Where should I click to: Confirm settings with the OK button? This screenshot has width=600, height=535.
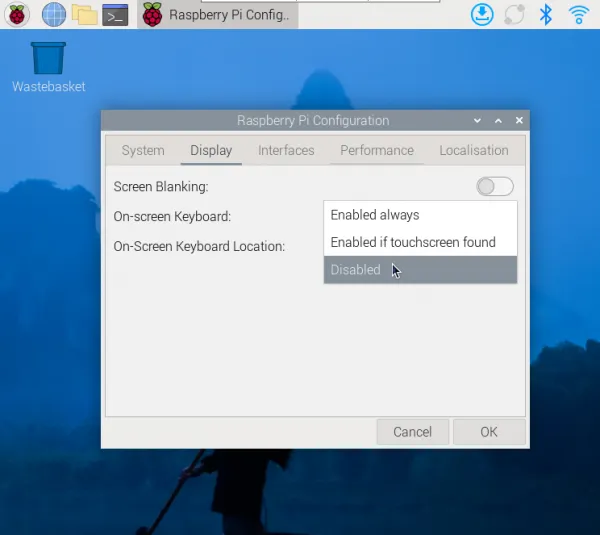click(x=488, y=432)
